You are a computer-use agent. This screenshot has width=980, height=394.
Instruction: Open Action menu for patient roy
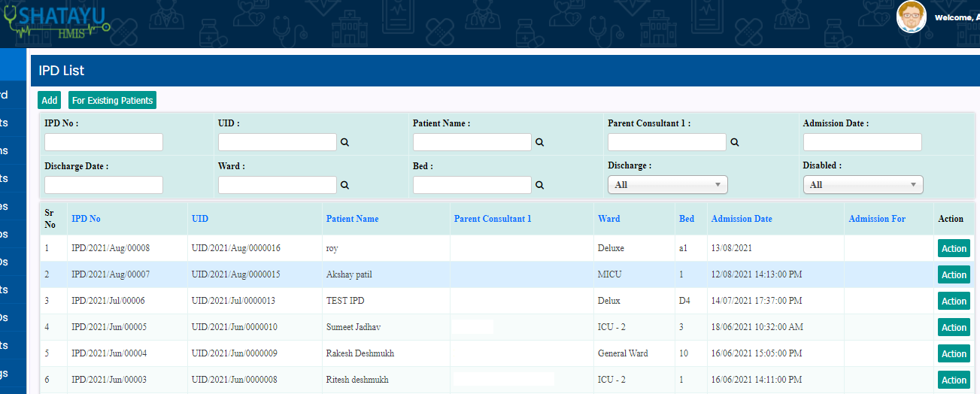coord(954,249)
